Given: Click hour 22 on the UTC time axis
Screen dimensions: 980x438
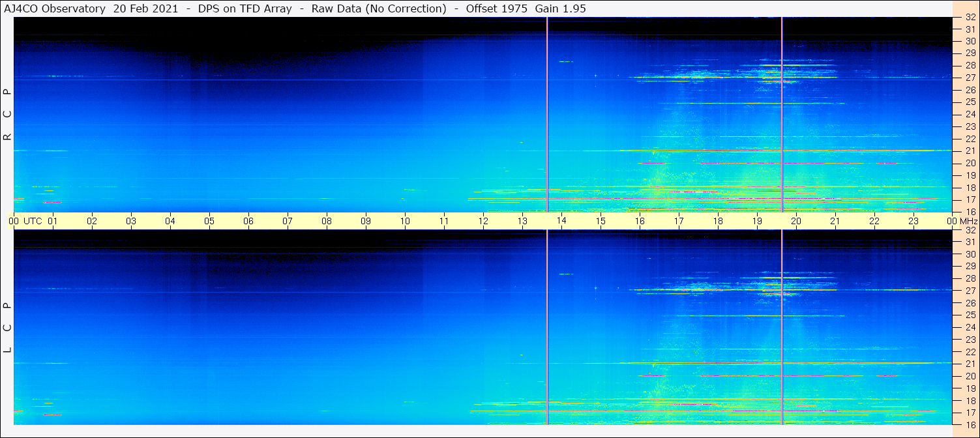Looking at the screenshot, I should (874, 221).
